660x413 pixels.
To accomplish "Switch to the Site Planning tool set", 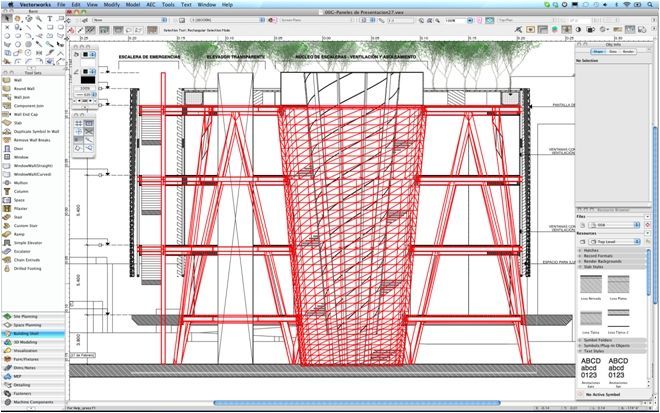I will point(25,316).
